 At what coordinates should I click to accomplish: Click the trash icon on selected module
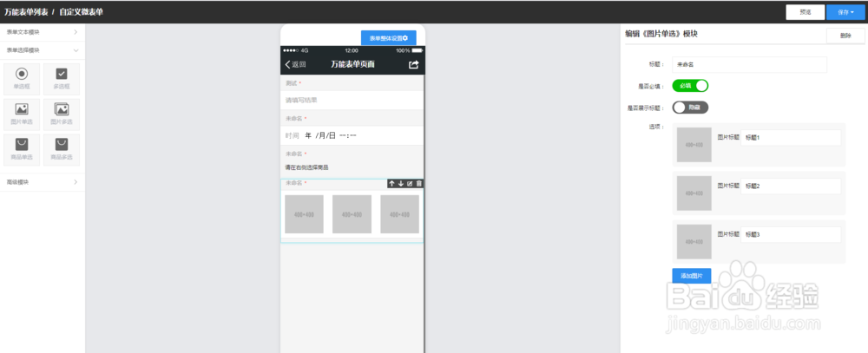click(419, 183)
